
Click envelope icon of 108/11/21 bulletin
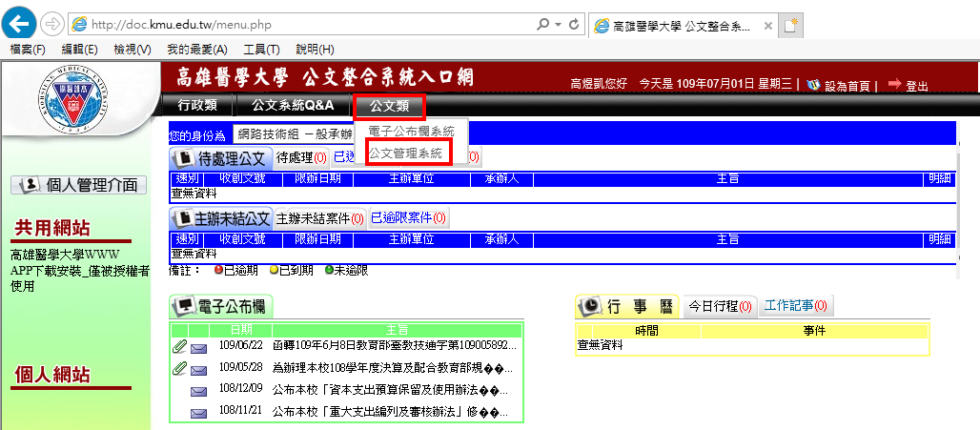(198, 413)
